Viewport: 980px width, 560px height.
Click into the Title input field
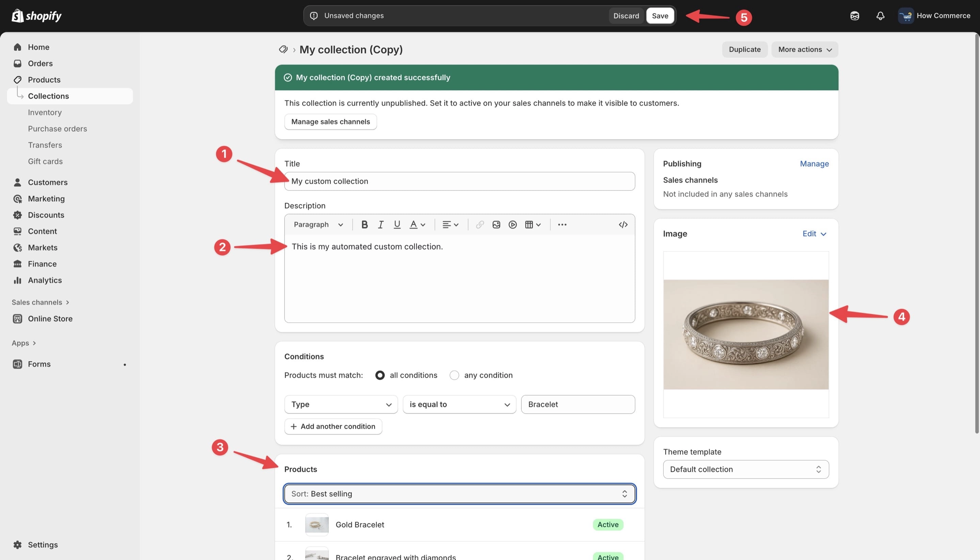tap(460, 181)
